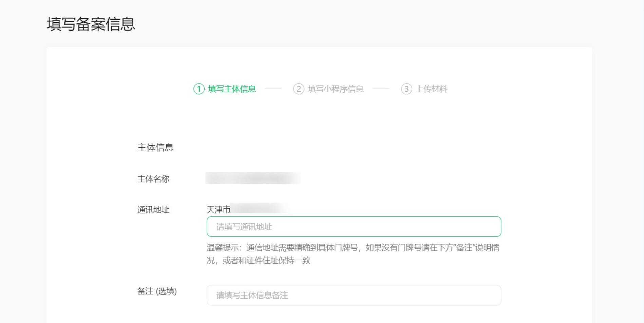Screen dimensions: 644x323
Task: Click the 主体名称 field label
Action: pyautogui.click(x=154, y=179)
